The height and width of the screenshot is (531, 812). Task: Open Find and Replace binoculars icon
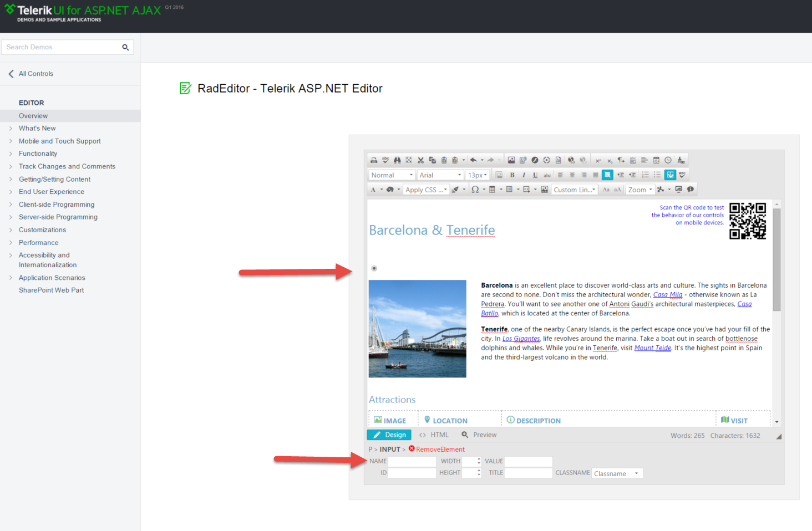(397, 160)
